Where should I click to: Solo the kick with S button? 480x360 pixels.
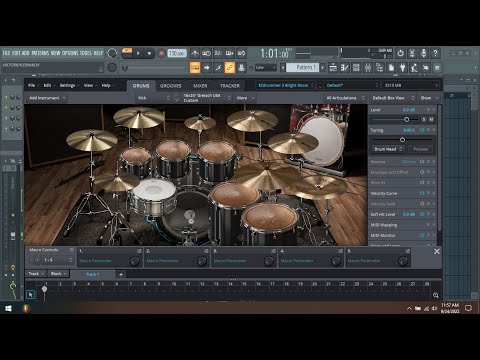pos(424,119)
